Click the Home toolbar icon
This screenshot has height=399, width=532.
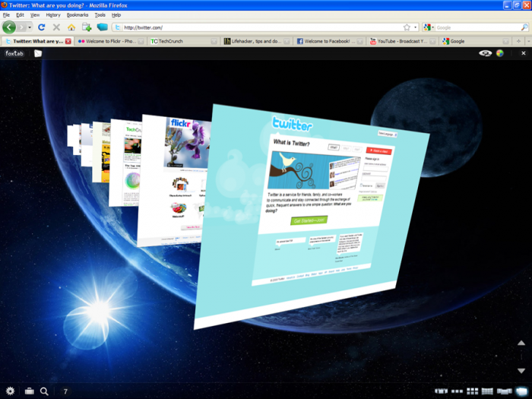click(71, 27)
